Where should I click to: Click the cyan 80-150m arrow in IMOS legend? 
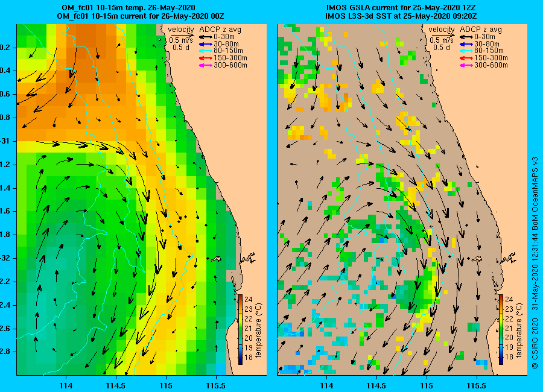point(466,51)
